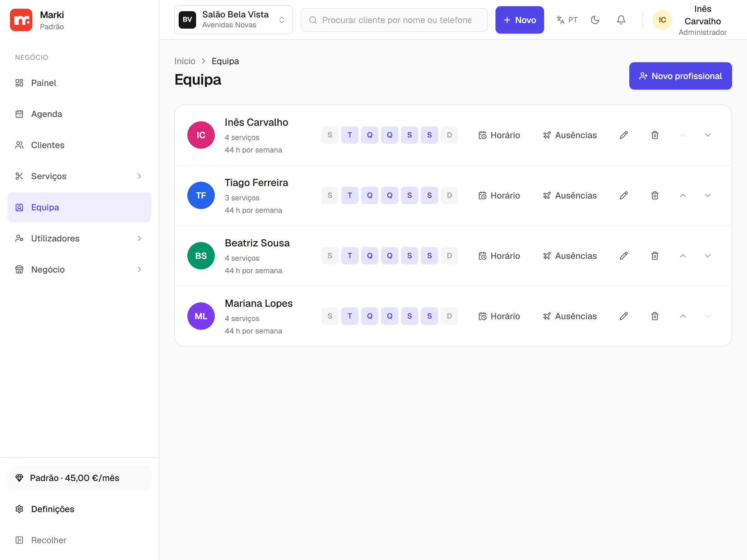Toggle Tuesday (T) for Mariana Lopes
Image resolution: width=747 pixels, height=560 pixels.
[350, 316]
